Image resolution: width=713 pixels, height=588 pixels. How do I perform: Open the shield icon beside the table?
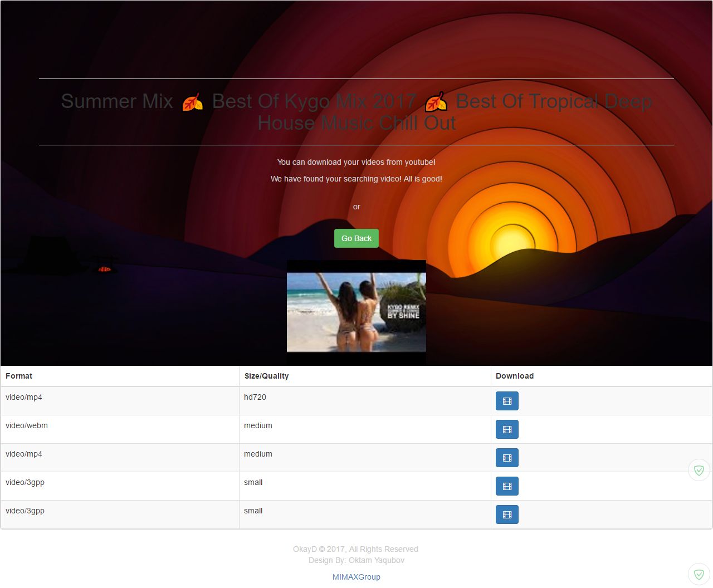tap(699, 470)
